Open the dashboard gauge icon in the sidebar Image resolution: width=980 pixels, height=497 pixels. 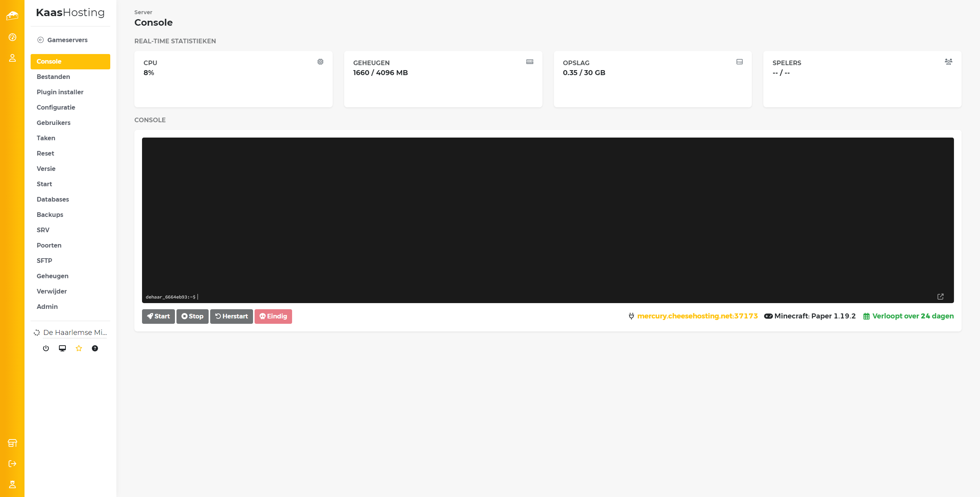click(12, 37)
